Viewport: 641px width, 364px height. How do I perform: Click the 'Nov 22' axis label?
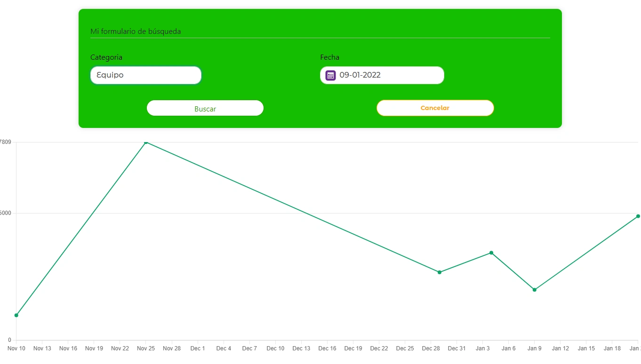[120, 348]
